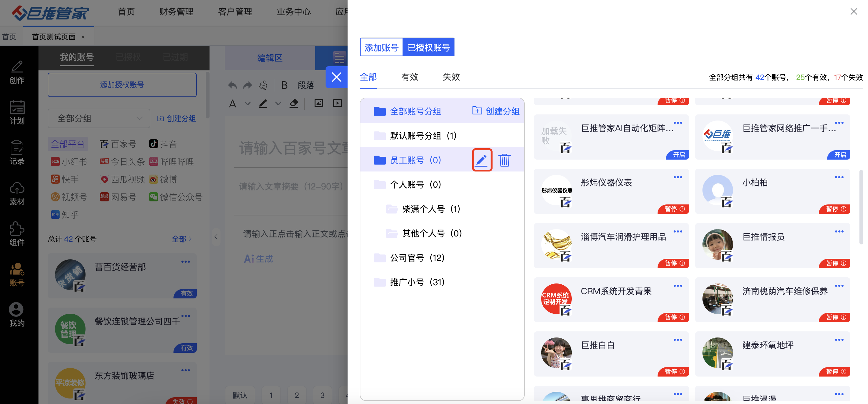
Task: Open more options on 巨推情报员 card
Action: (x=839, y=231)
